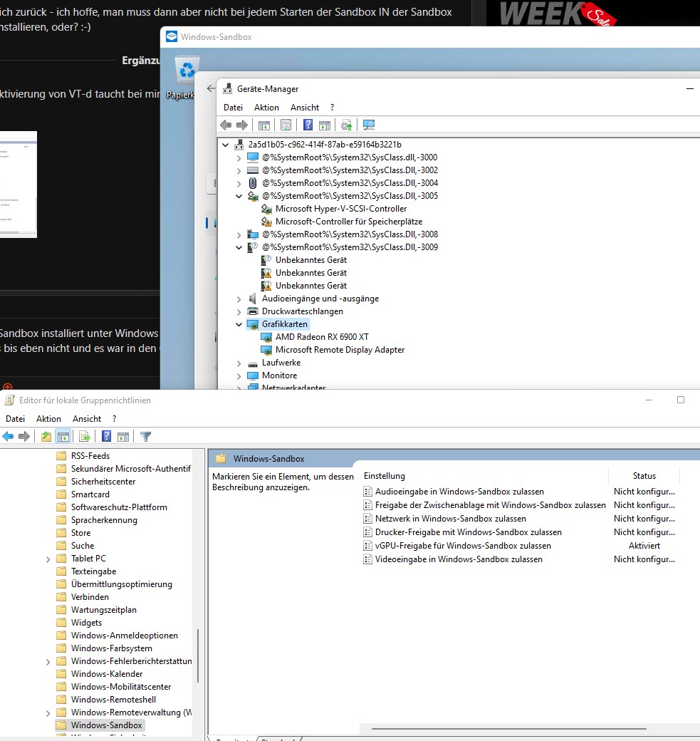Screen dimensions: 700x741
Task: Expand Windows-Fehlerberichterstattung folder
Action: [48, 662]
